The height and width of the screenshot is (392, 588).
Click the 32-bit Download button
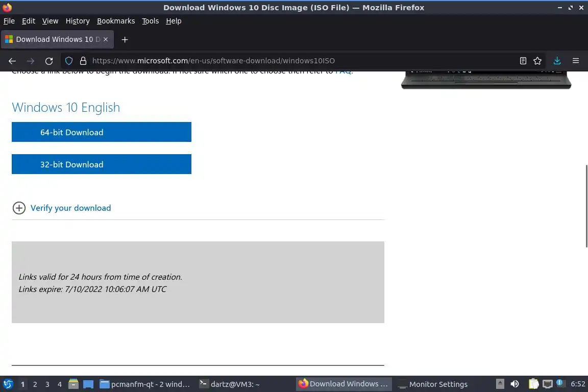pos(101,164)
